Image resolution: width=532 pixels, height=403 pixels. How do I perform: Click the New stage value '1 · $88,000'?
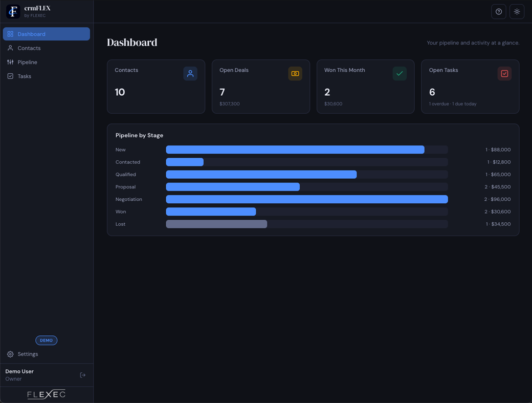(x=498, y=150)
